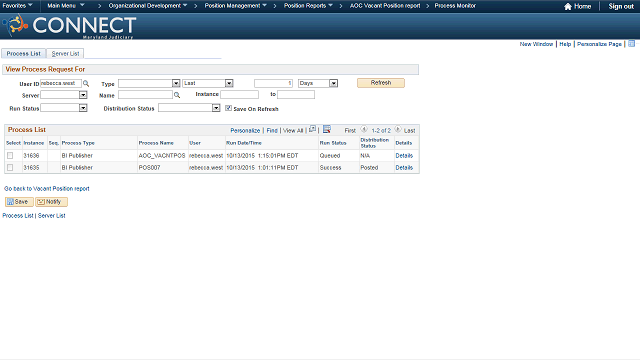Switch to the Server List tab
The width and height of the screenshot is (640, 360).
(x=65, y=53)
